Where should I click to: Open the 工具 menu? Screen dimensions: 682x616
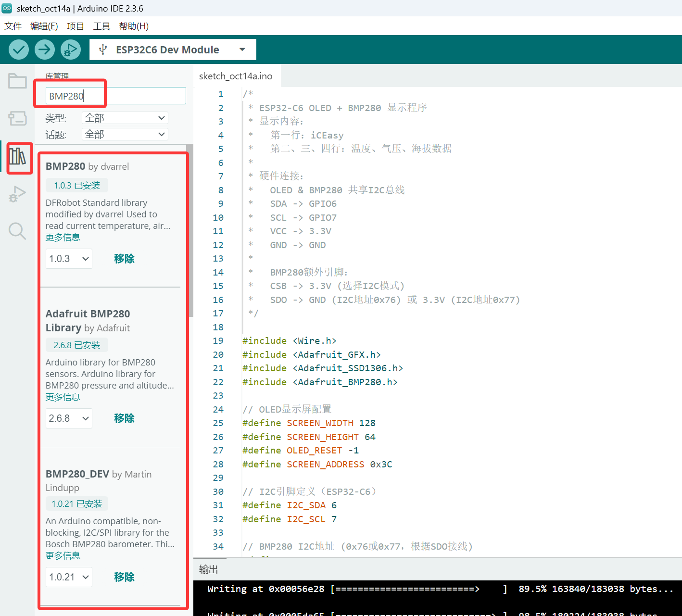coord(101,26)
